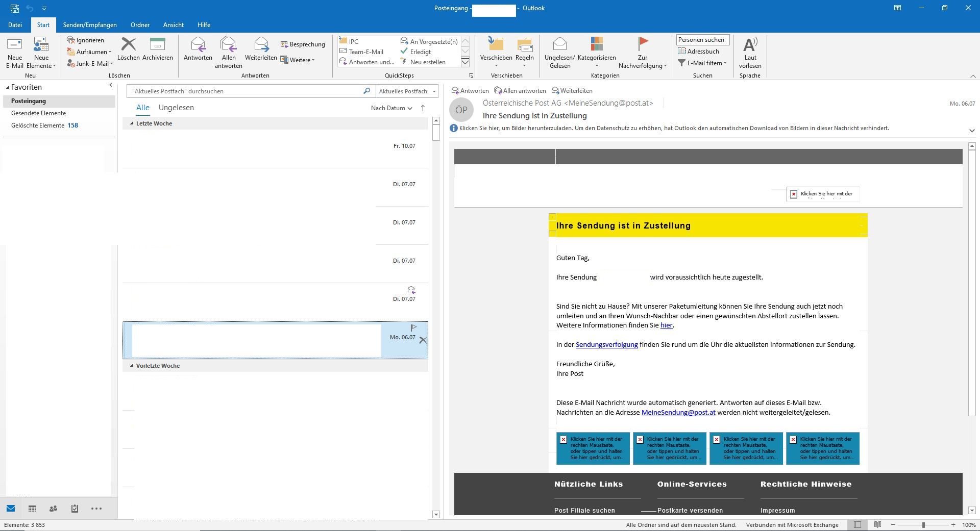This screenshot has height=531, width=980.
Task: Open the Aktuelles Postfach scope dropdown
Action: pyautogui.click(x=407, y=91)
